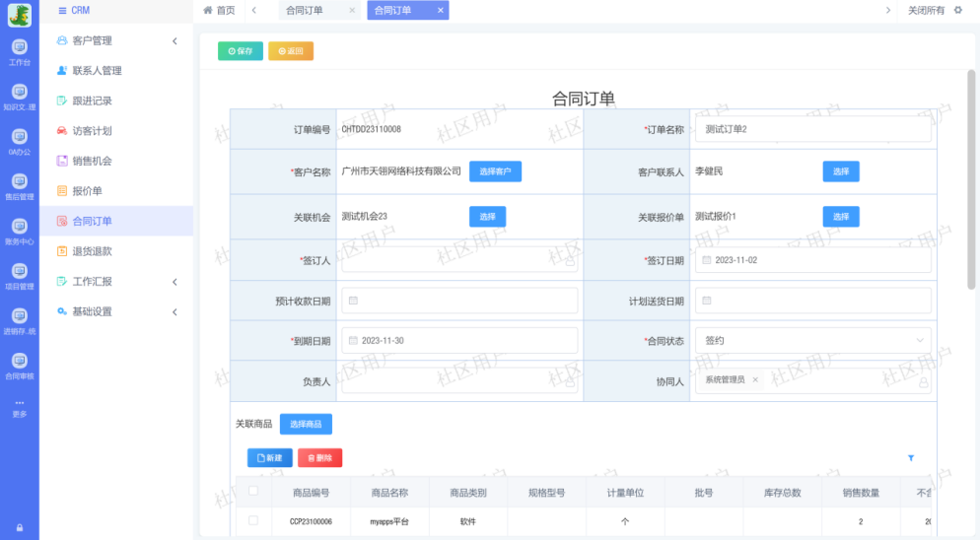Open 工作台 from the left app bar
Viewport: 980px width, 540px height.
point(19,50)
